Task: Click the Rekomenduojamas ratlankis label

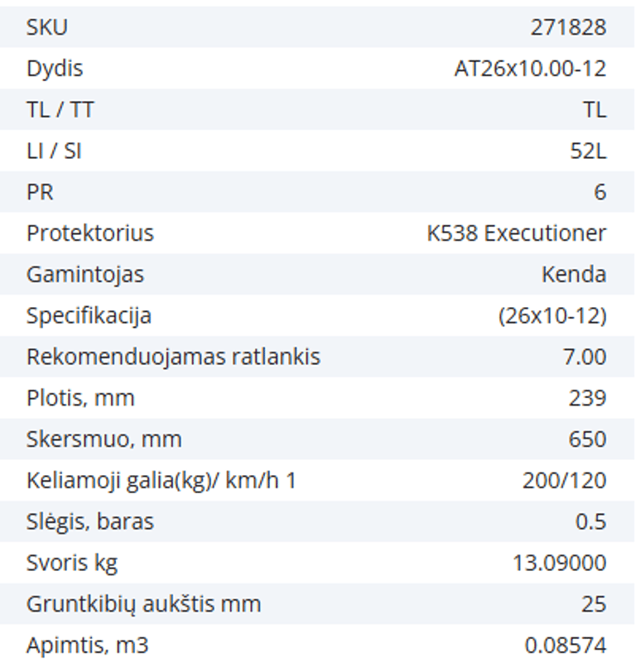Action: 173,357
